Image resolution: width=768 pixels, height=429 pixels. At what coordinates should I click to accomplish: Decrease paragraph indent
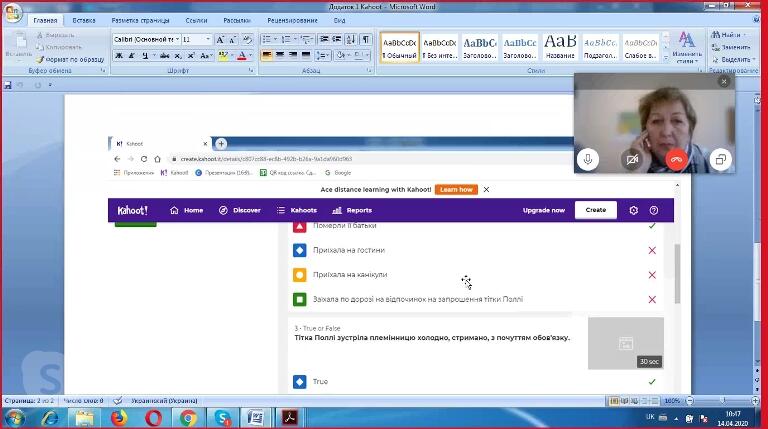pos(324,39)
